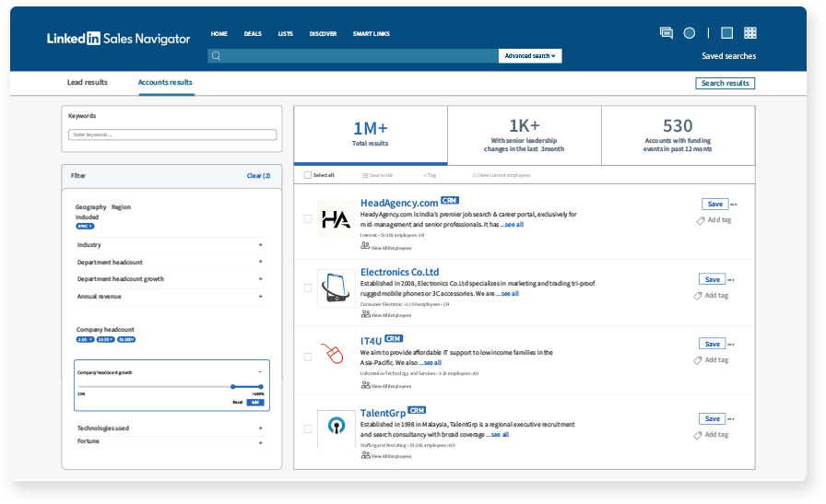826x504 pixels.
Task: Click the square icon in header
Action: coord(726,33)
